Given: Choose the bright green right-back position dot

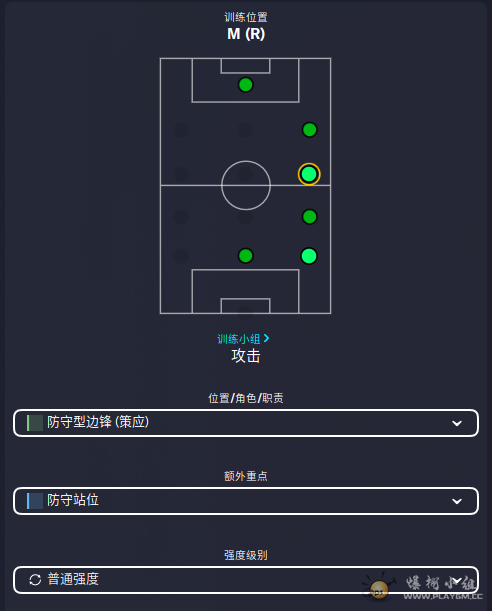Looking at the screenshot, I should pyautogui.click(x=309, y=256).
